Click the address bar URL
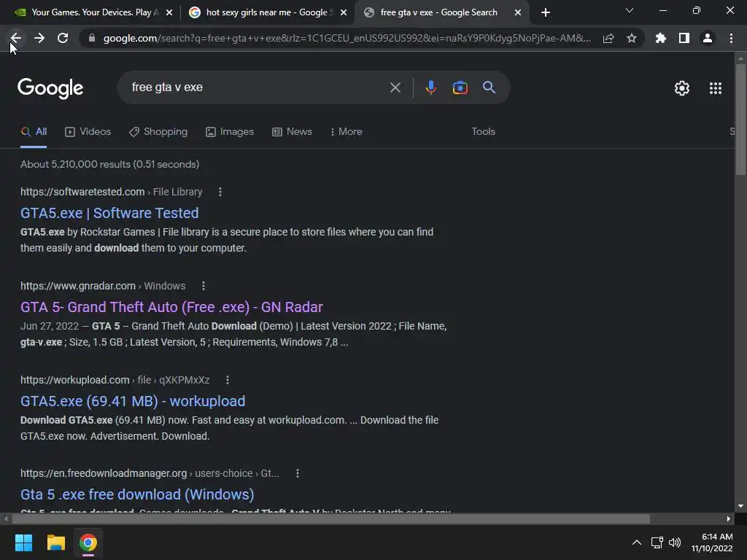 click(x=347, y=38)
